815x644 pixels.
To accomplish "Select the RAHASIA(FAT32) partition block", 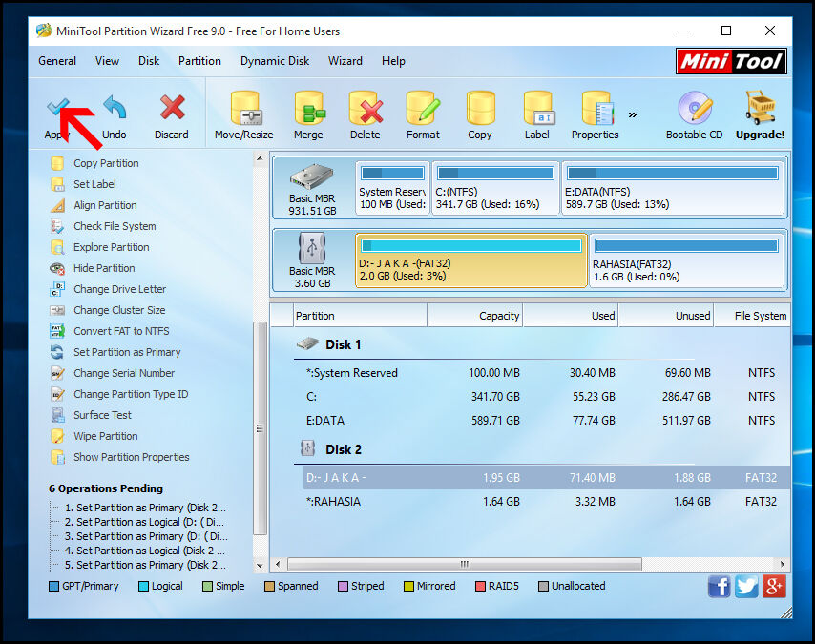I will tap(686, 260).
